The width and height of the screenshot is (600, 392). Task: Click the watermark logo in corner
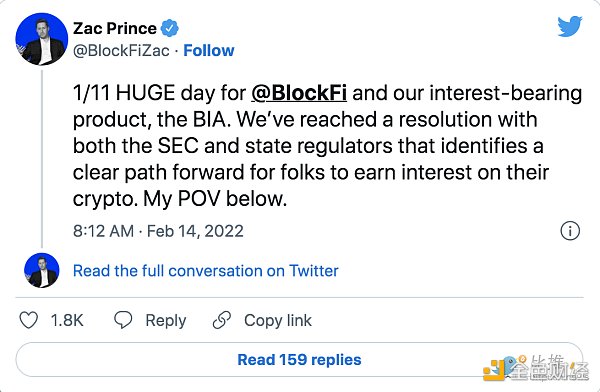(536, 368)
